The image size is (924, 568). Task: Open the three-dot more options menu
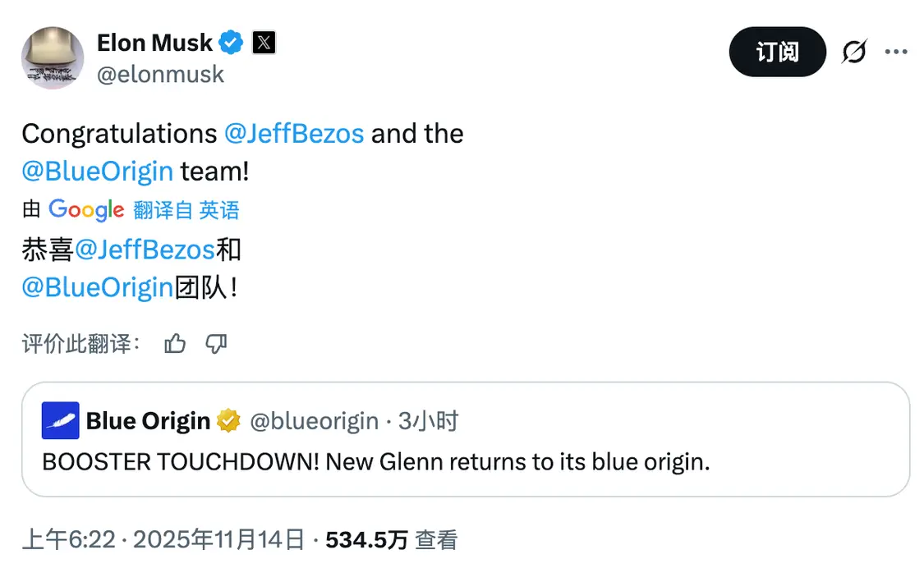(x=897, y=51)
